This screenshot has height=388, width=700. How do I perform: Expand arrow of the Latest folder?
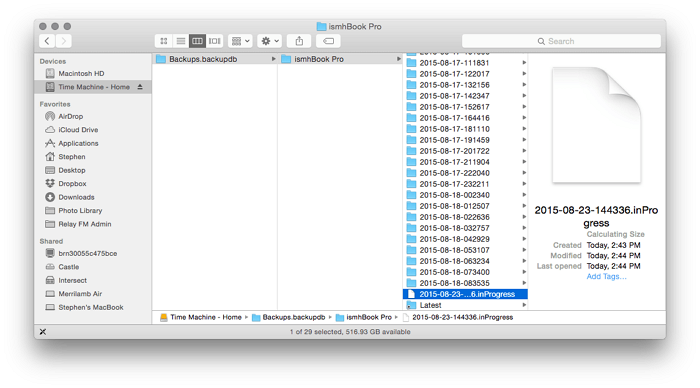tap(524, 305)
